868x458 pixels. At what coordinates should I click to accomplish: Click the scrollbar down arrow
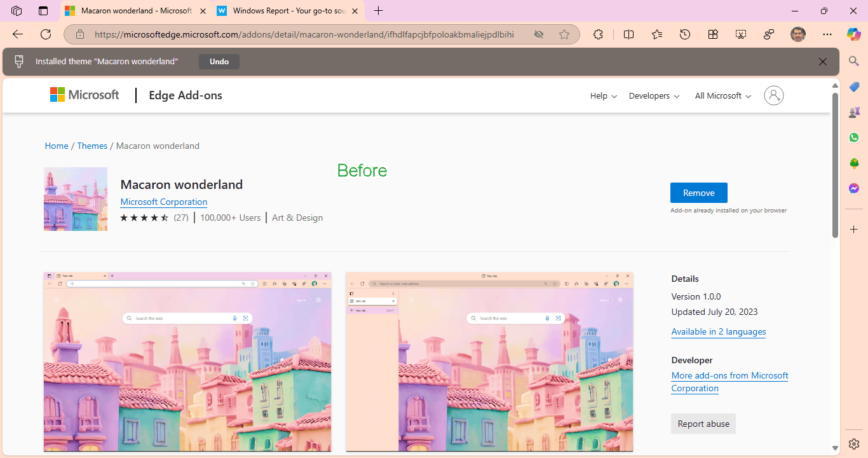pos(836,448)
